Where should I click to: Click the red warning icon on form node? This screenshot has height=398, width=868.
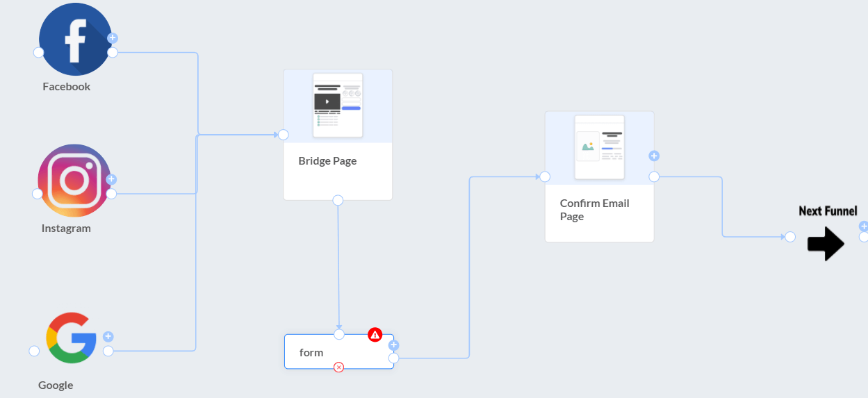[375, 335]
